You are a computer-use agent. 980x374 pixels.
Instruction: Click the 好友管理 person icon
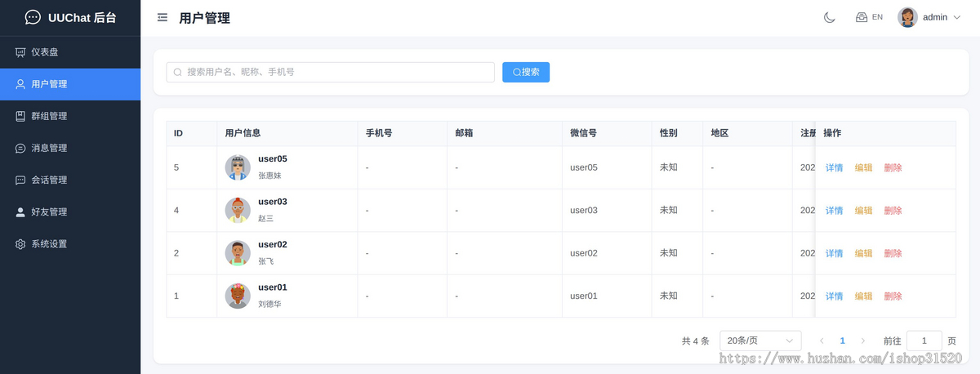coord(20,211)
